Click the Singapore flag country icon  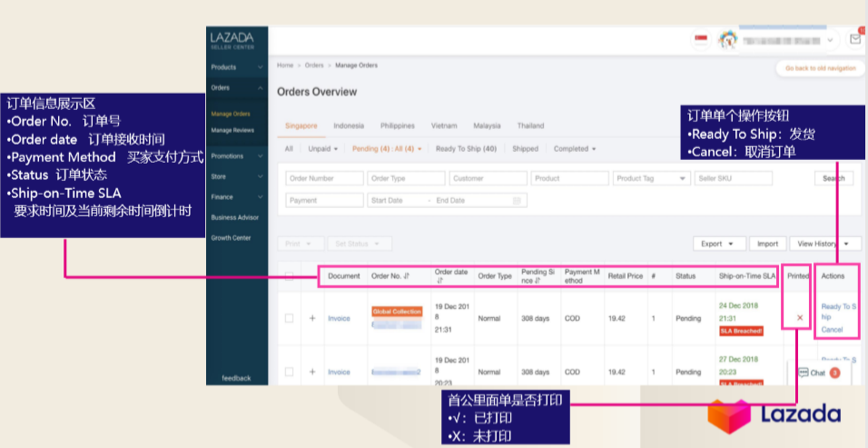pyautogui.click(x=701, y=39)
